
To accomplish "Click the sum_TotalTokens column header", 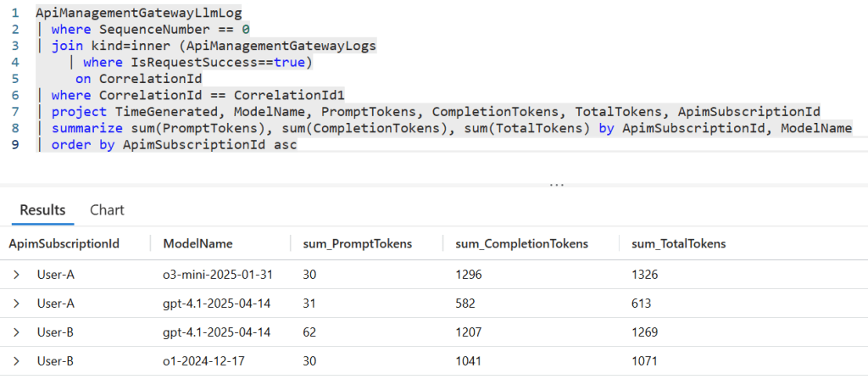I will click(679, 243).
